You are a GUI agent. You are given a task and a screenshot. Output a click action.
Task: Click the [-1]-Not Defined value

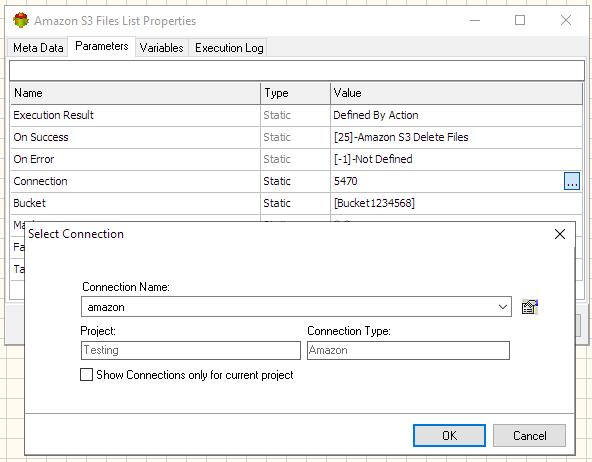(373, 159)
